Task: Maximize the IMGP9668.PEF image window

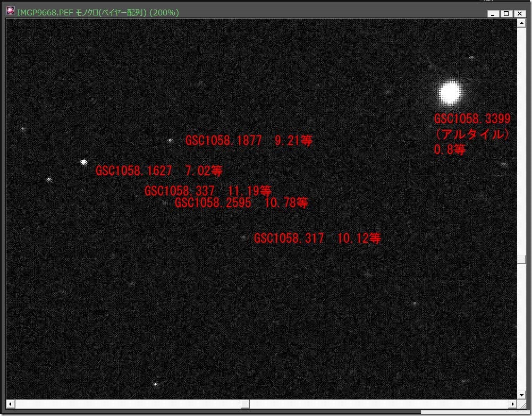Action: pos(506,14)
